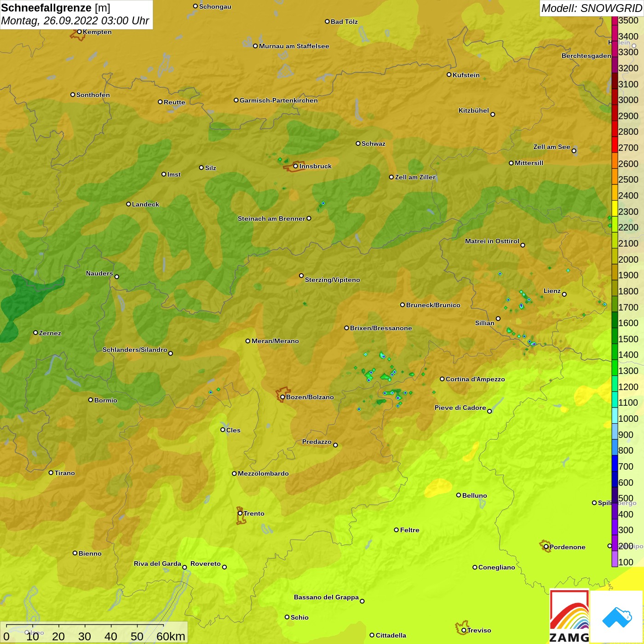Click the Landeck location dot
The height and width of the screenshot is (644, 644).
pyautogui.click(x=128, y=204)
